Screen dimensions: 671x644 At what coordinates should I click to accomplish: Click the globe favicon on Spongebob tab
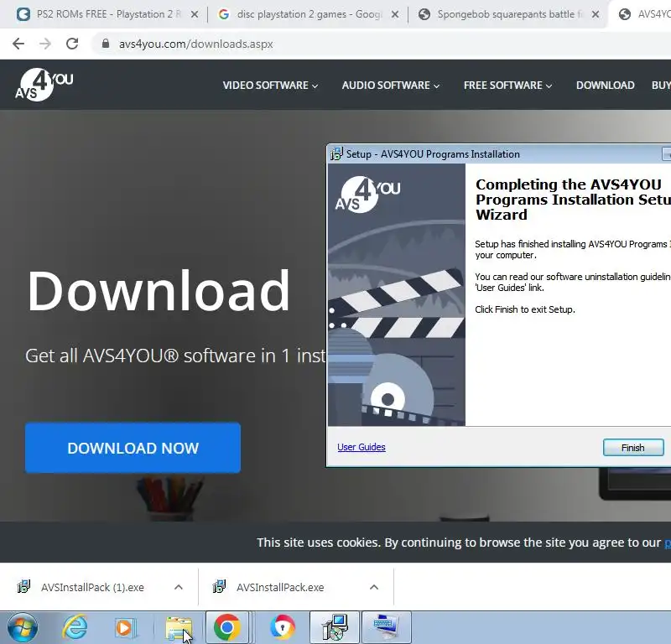pyautogui.click(x=424, y=14)
